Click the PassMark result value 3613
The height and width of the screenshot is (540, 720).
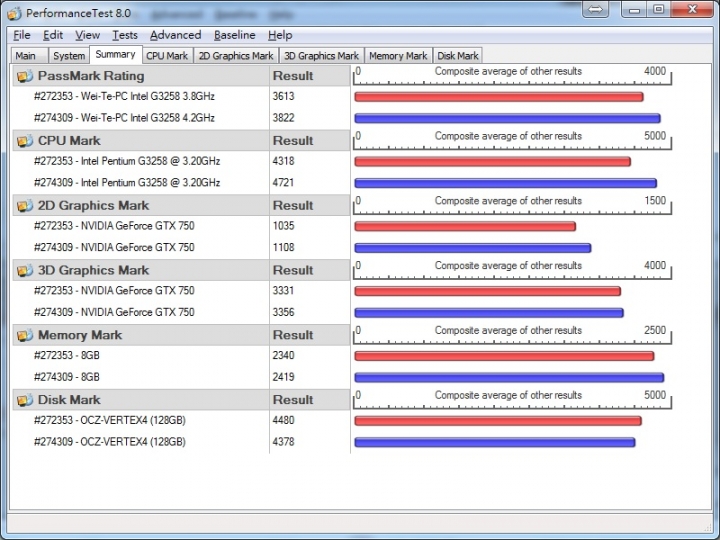coord(283,96)
